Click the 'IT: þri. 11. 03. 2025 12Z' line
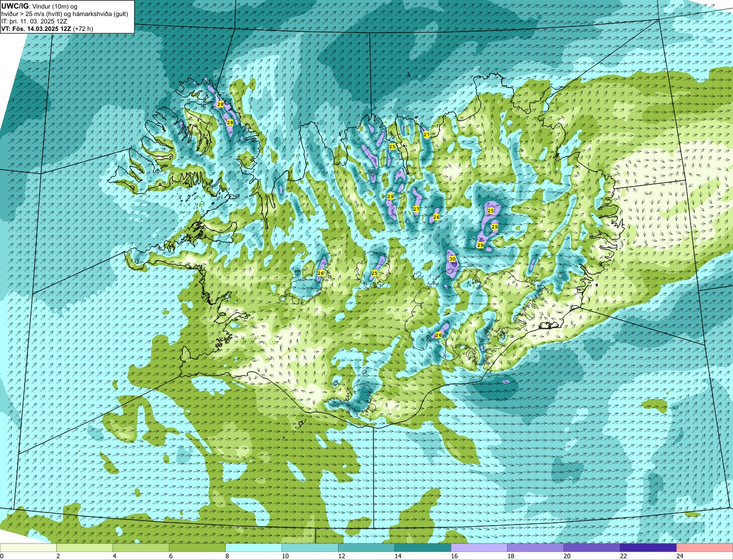The width and height of the screenshot is (733, 560). 34,21
